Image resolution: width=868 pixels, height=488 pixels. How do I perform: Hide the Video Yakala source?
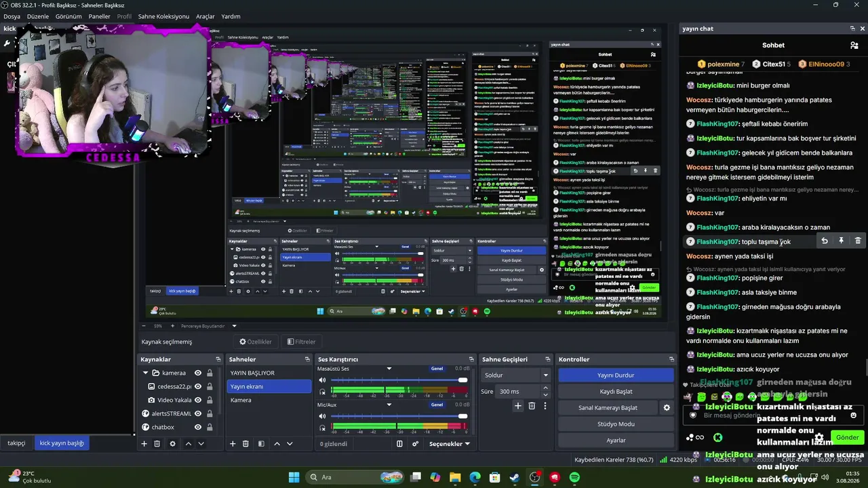click(x=198, y=400)
